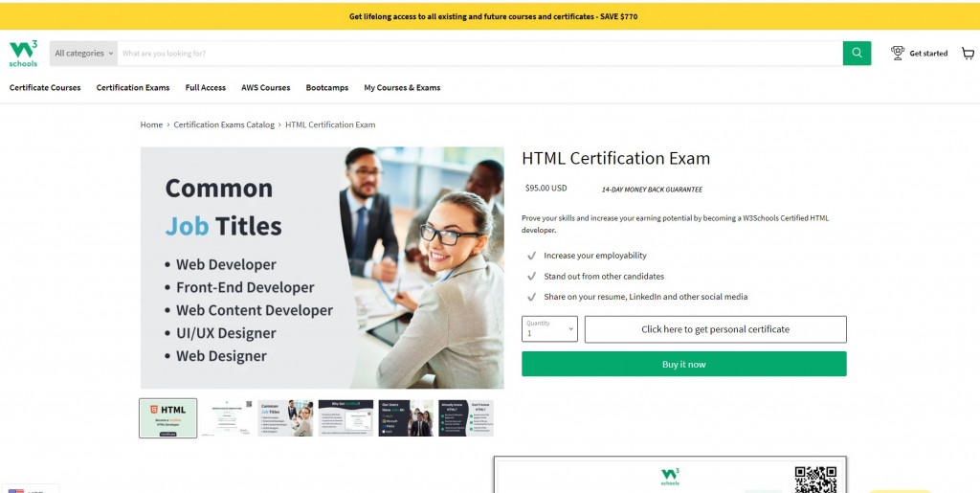Open the Certification Exams menu

point(132,87)
